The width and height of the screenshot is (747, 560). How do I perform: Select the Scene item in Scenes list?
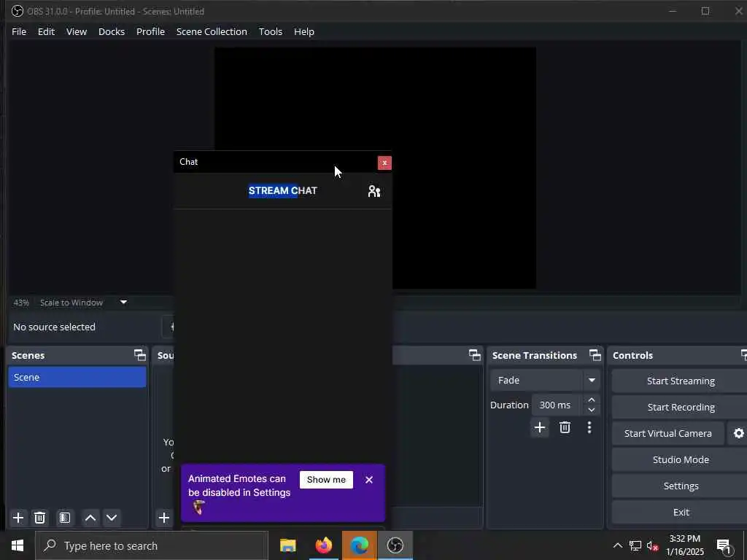coord(77,377)
